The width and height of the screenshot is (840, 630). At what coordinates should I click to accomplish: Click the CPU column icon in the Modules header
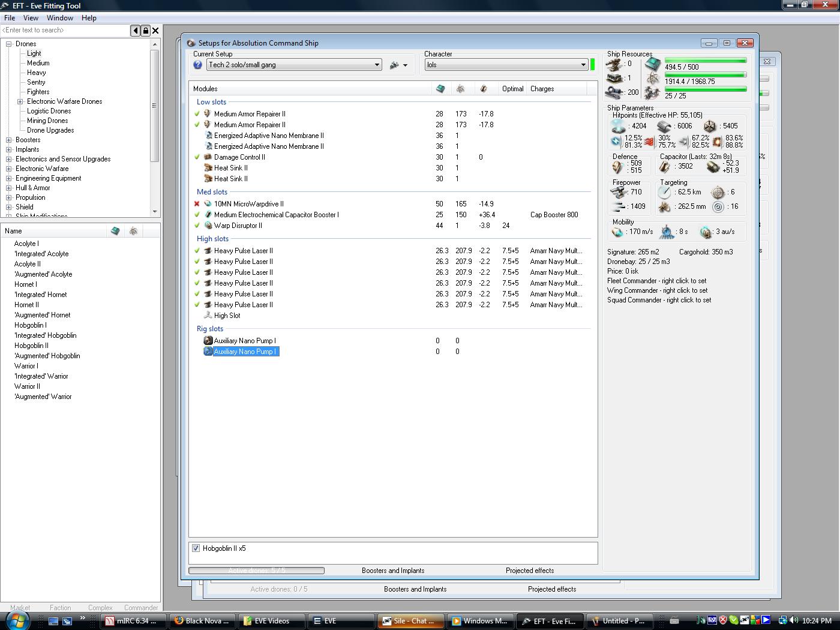[440, 89]
